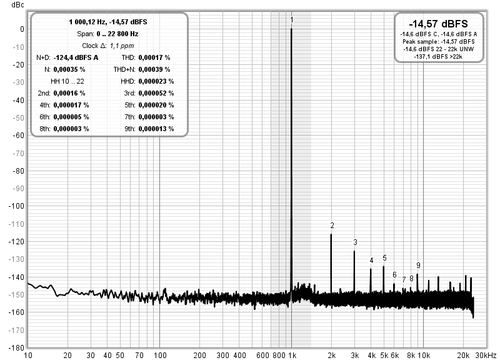The height and width of the screenshot is (363, 500).
Task: Select the 6th harmonic value '0,000005 %'
Action: [71, 117]
